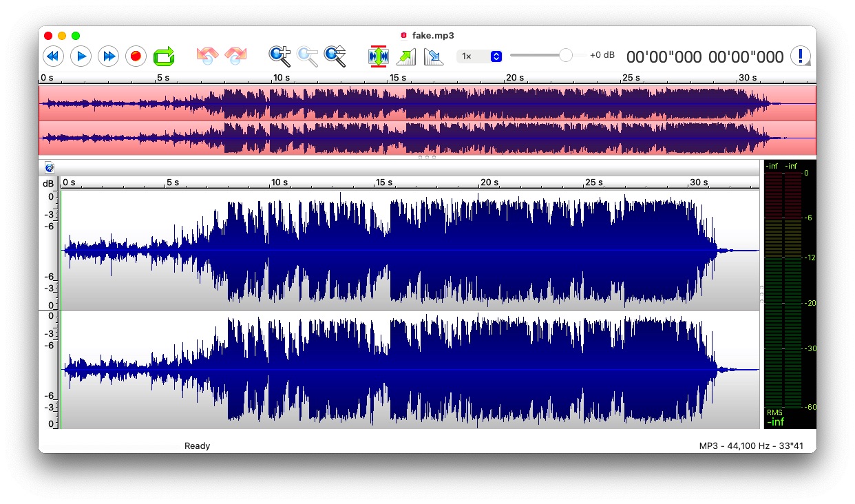
Task: Click the fake.mp3 window title
Action: 433,35
